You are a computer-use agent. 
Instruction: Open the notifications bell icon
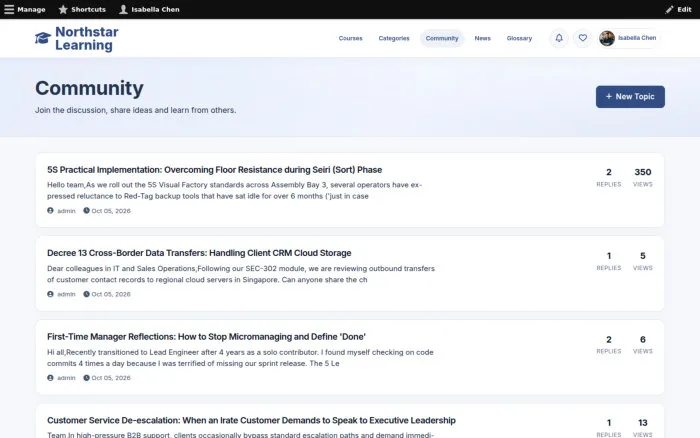pos(559,38)
